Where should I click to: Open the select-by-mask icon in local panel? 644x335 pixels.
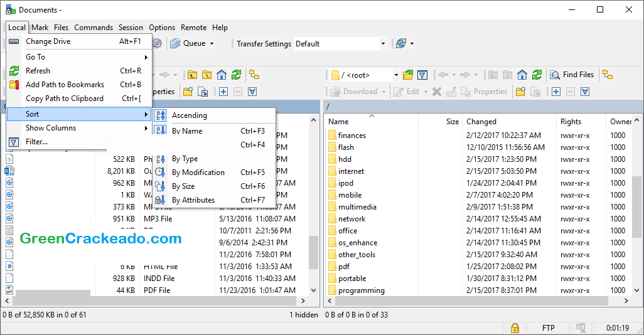tap(252, 92)
